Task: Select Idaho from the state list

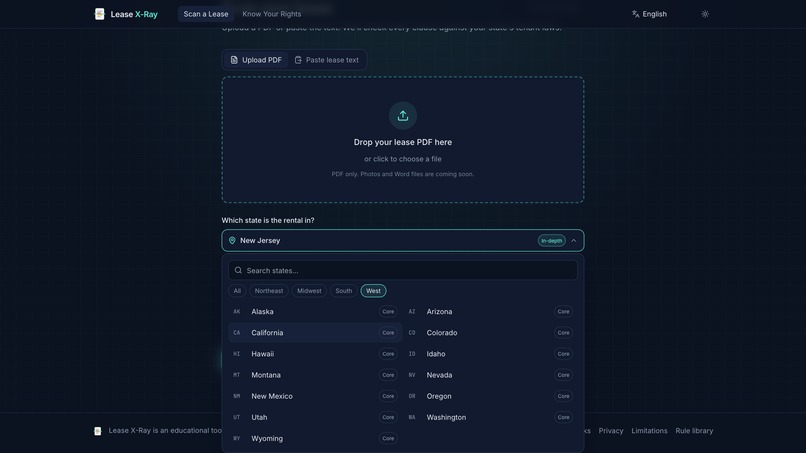Action: [490, 354]
